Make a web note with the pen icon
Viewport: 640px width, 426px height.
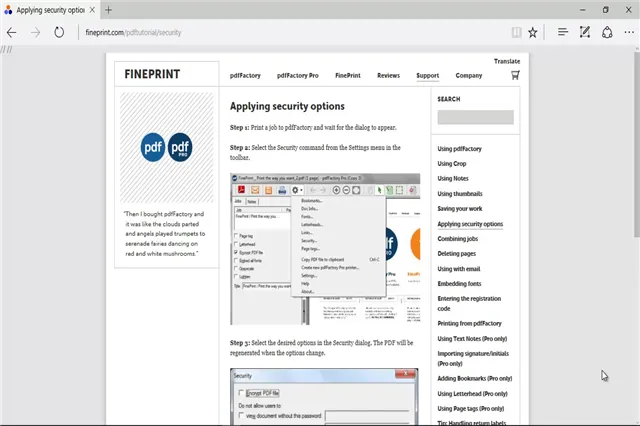585,32
